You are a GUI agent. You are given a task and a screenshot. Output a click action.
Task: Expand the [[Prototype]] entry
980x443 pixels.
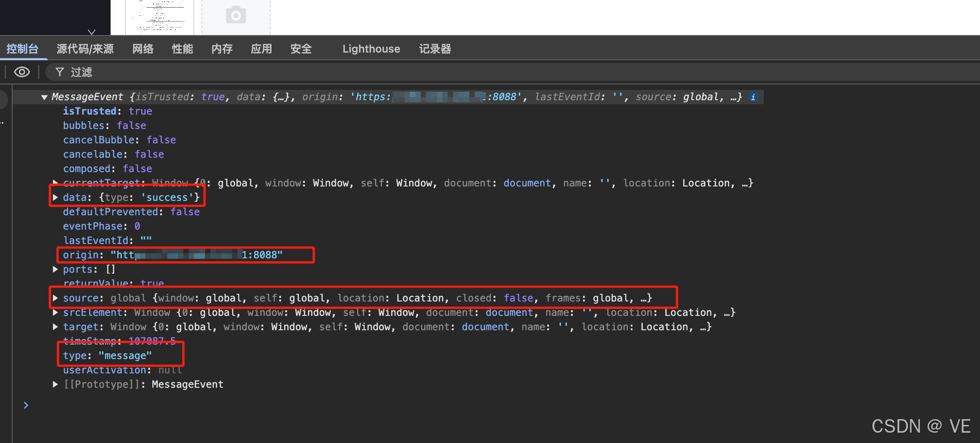(55, 384)
